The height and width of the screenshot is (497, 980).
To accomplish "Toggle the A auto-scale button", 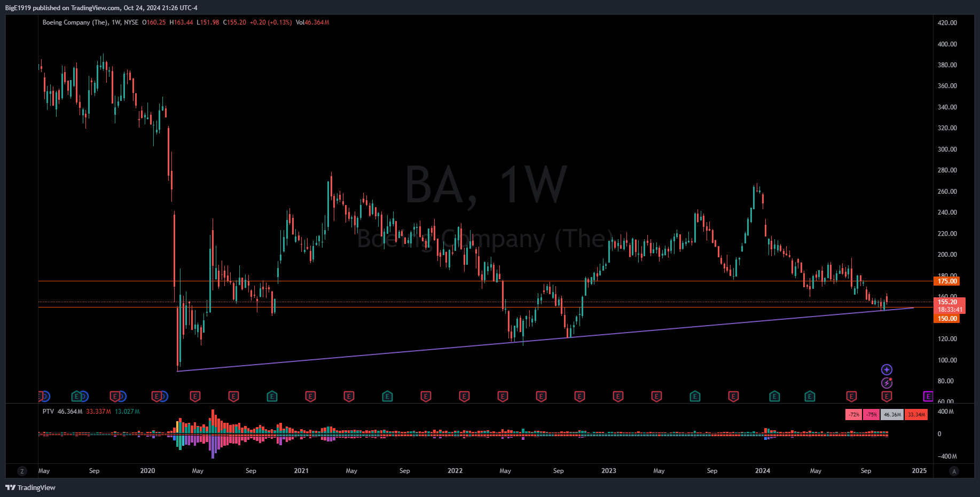I will [x=954, y=471].
